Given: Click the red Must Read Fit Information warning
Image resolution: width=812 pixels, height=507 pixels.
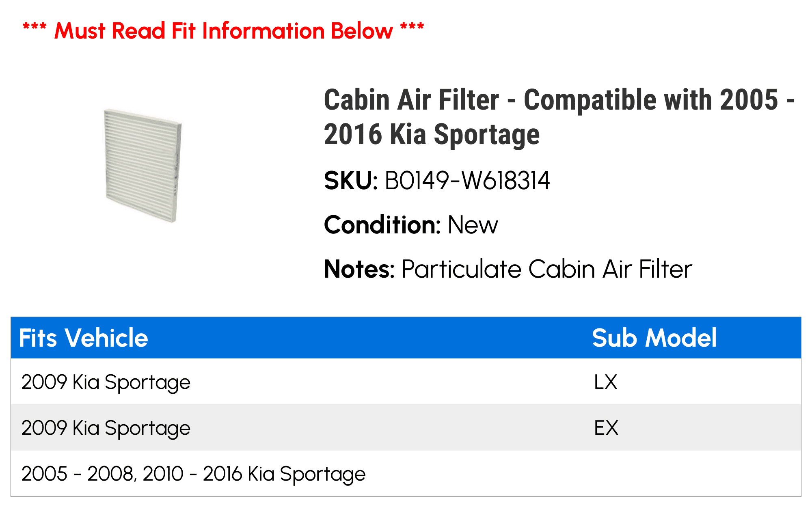Looking at the screenshot, I should 223,31.
